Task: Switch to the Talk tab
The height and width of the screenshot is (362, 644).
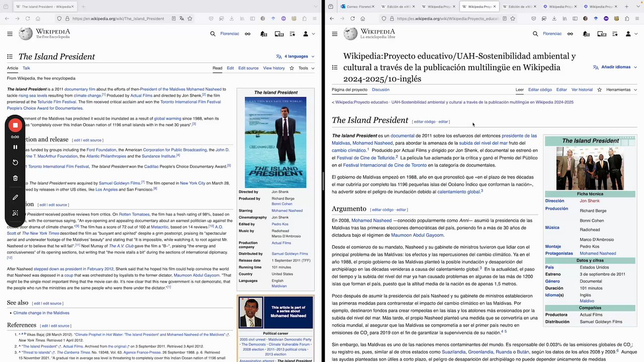Action: [x=26, y=68]
